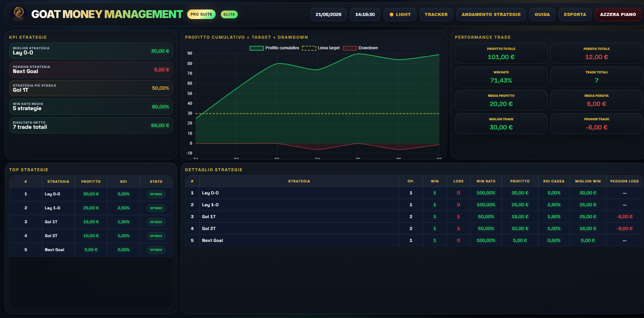Viewport: 644px width, 318px height.
Task: Click SPINGE badge for Gol 1T
Action: [x=156, y=222]
